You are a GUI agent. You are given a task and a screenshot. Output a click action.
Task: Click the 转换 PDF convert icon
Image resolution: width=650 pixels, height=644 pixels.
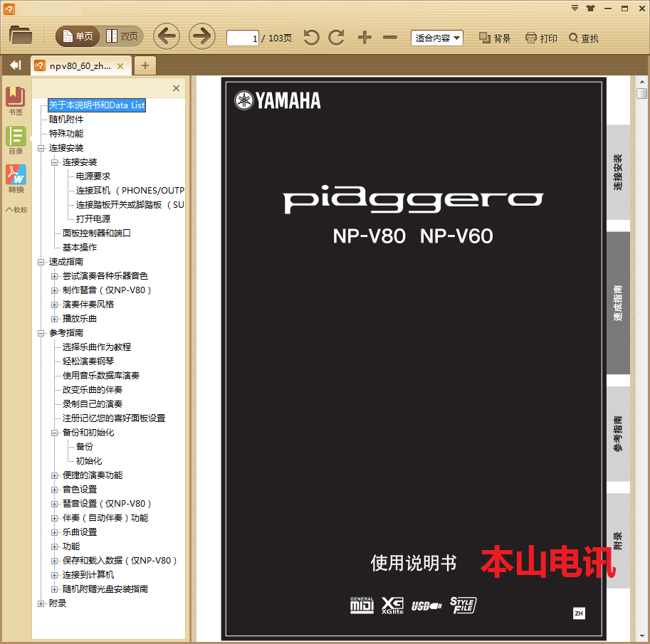click(16, 179)
